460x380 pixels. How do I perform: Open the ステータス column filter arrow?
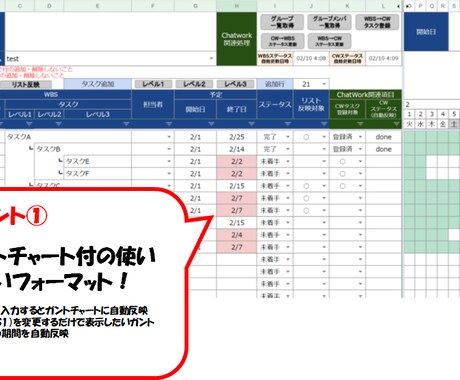pos(288,124)
